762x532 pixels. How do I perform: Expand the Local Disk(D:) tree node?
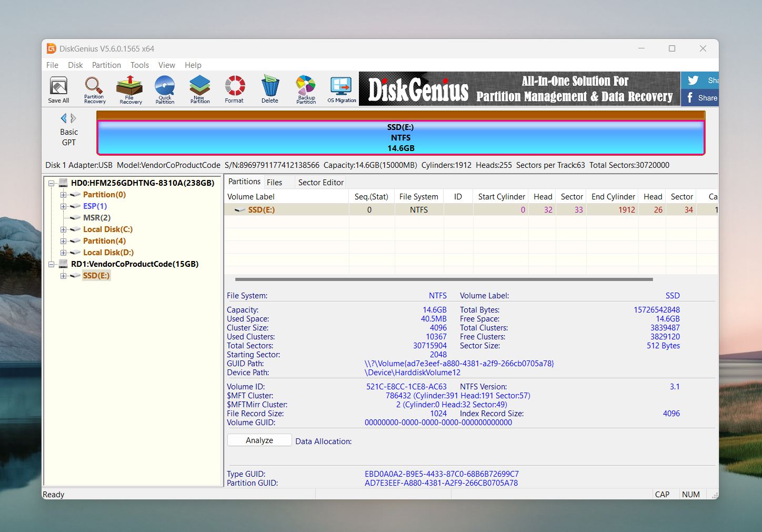(63, 253)
